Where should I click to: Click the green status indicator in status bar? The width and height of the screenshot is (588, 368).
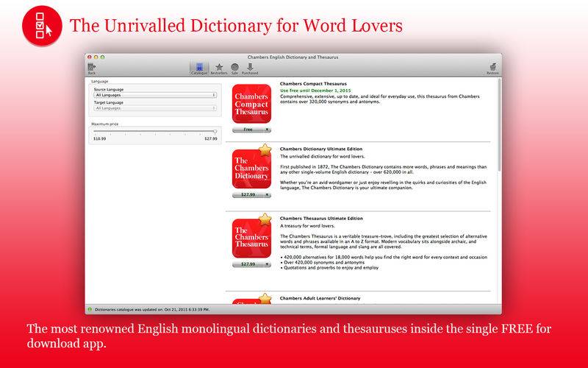coord(90,310)
